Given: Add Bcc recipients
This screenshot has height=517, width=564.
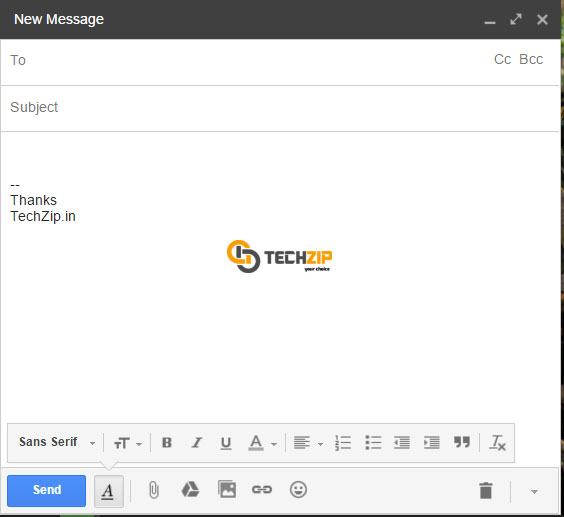Looking at the screenshot, I should tap(531, 59).
